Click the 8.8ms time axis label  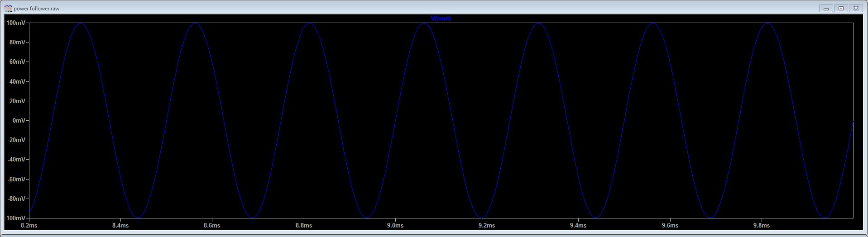pos(303,225)
